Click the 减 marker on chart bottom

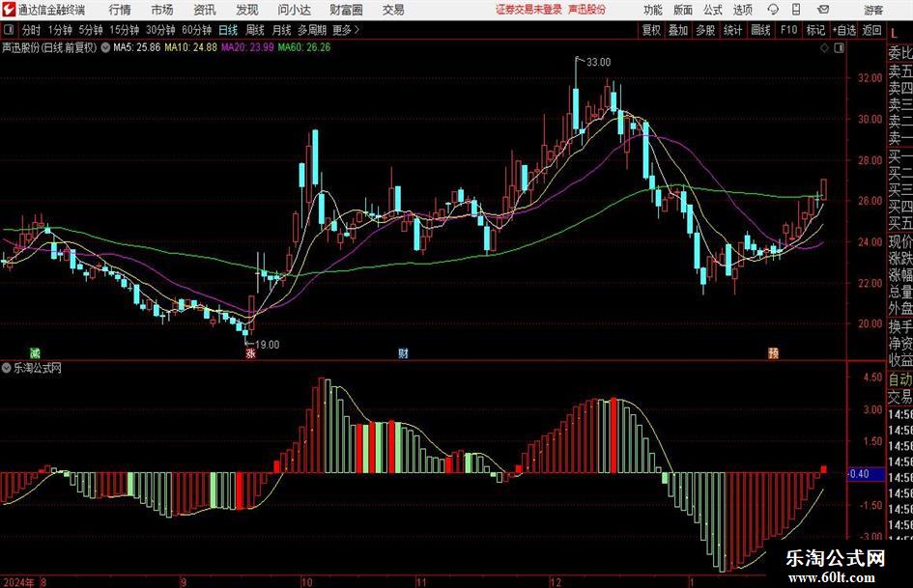pos(36,352)
